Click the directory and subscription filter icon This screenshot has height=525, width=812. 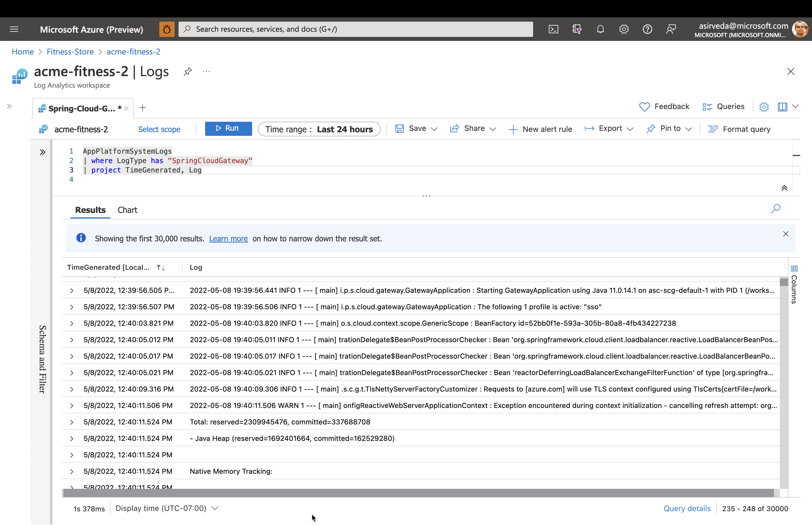(577, 29)
